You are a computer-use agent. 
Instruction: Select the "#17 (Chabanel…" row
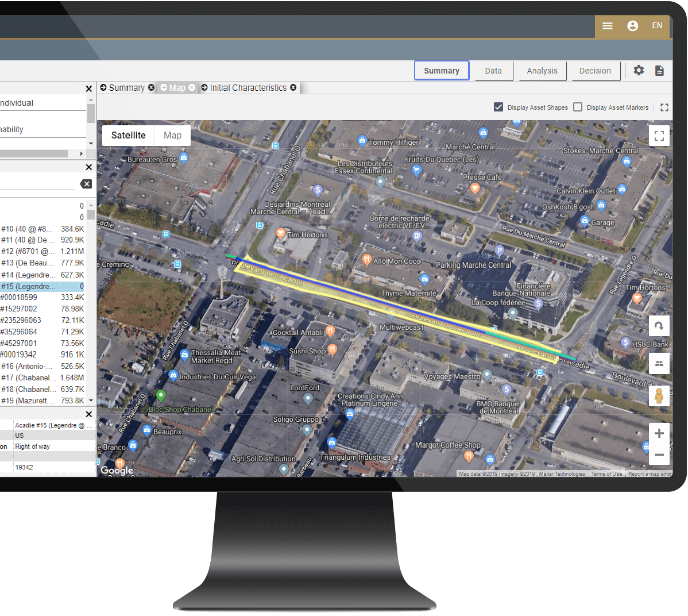coord(42,378)
